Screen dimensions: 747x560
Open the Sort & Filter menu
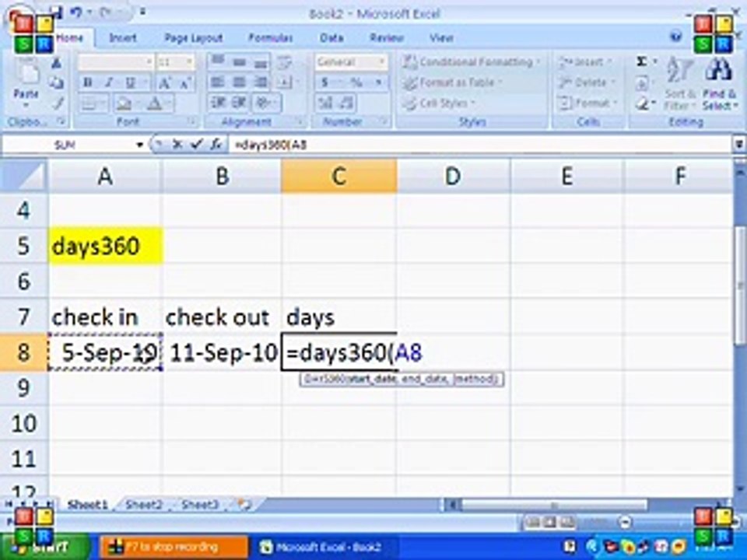click(x=679, y=83)
